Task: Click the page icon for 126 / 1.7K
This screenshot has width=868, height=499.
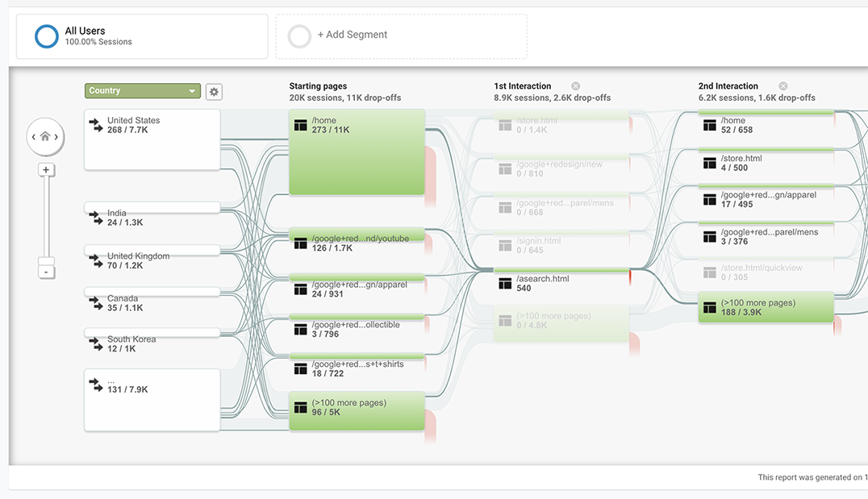Action: point(301,243)
